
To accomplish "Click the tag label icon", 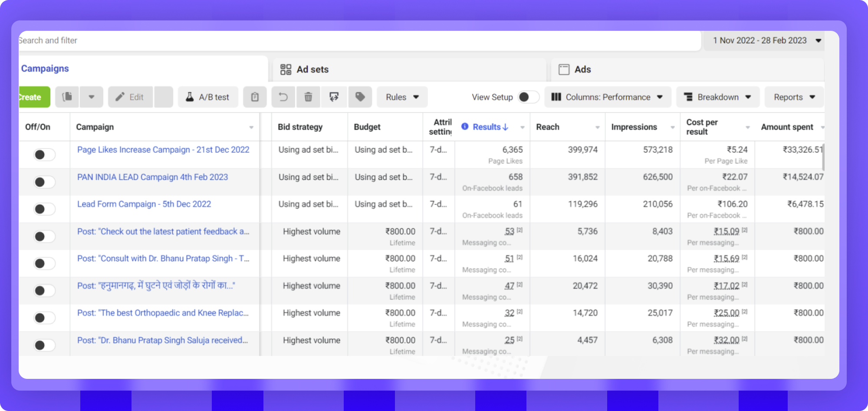I will tap(360, 97).
